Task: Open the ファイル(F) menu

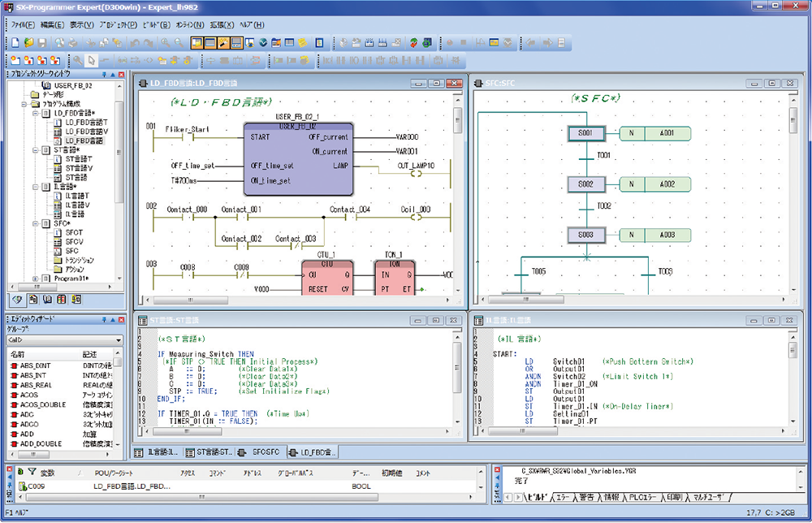Action: pos(23,25)
